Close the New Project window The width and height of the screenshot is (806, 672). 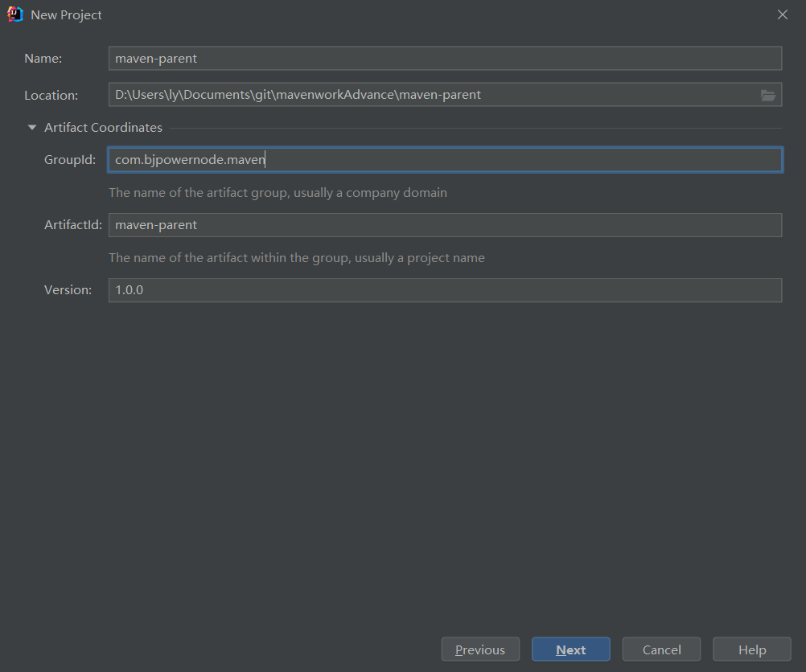click(783, 15)
